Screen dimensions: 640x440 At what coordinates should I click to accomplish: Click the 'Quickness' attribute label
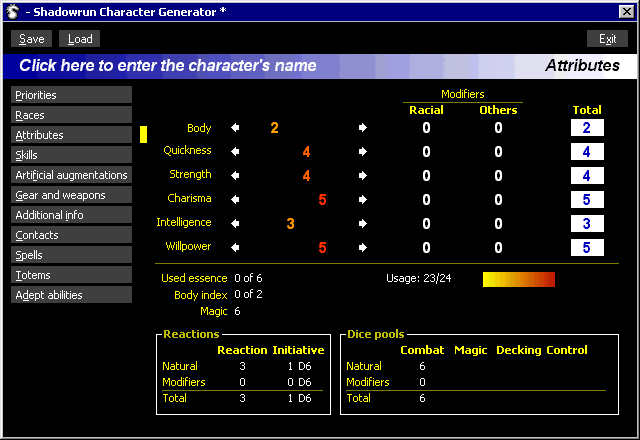point(187,150)
